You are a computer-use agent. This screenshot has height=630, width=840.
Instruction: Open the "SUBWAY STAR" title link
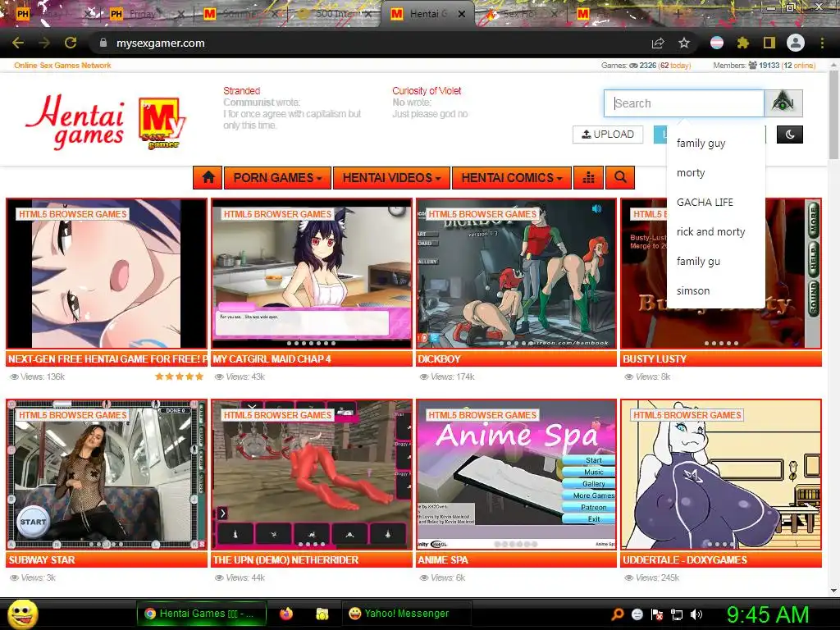coord(42,559)
